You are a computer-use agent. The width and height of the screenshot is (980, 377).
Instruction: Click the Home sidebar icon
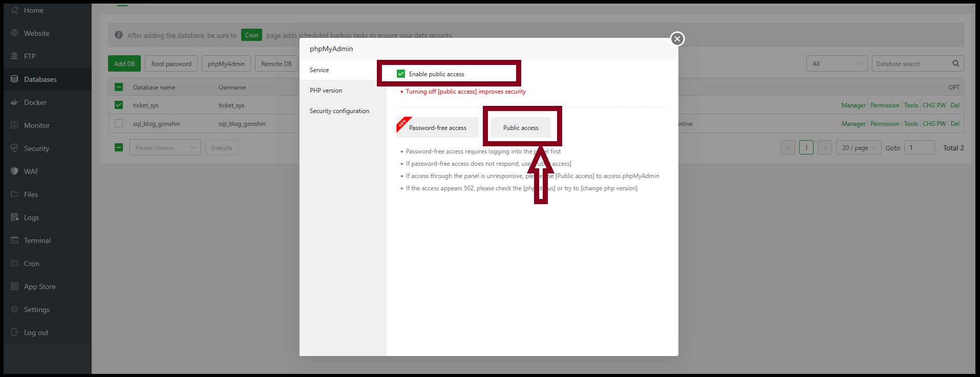[14, 10]
